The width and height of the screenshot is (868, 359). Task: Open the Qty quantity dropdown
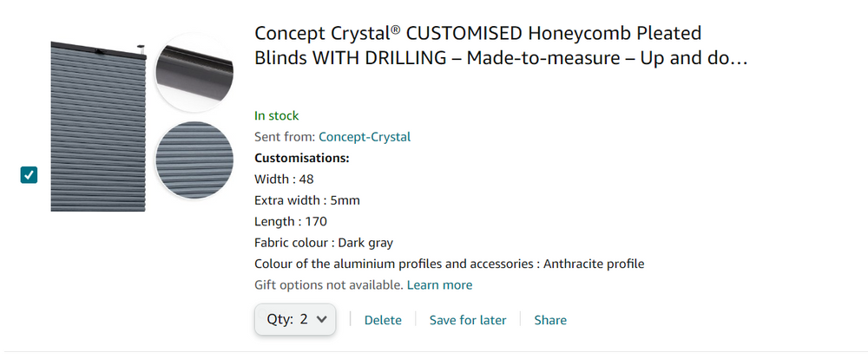pos(295,319)
